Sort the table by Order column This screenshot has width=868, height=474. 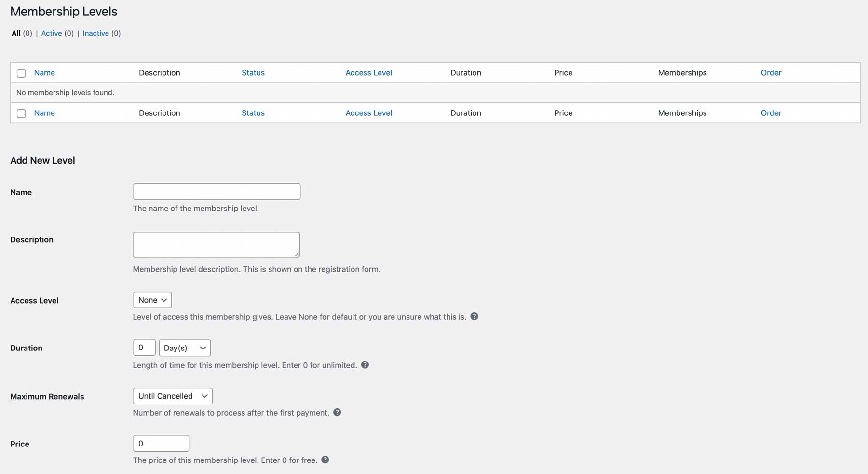(771, 73)
